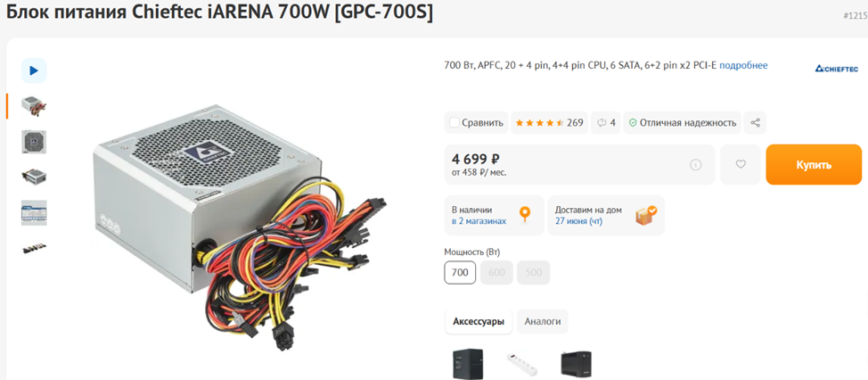Image resolution: width=868 pixels, height=380 pixels.
Task: Select the fan-side view thumbnail
Action: pos(34,142)
